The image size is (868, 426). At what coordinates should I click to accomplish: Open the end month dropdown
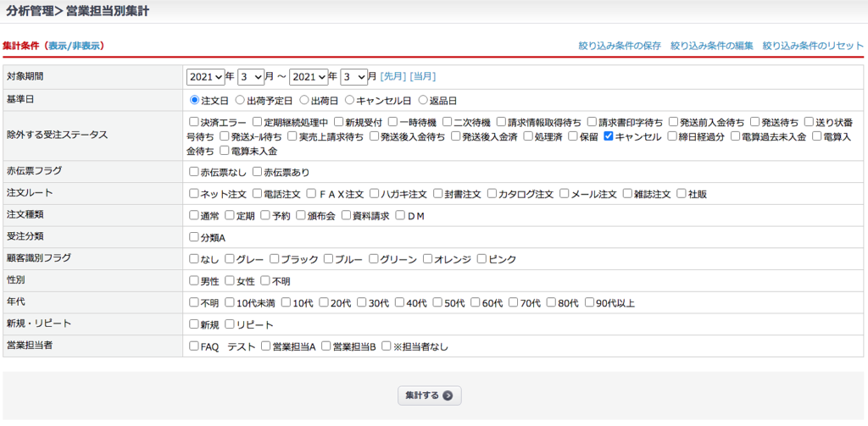click(353, 77)
